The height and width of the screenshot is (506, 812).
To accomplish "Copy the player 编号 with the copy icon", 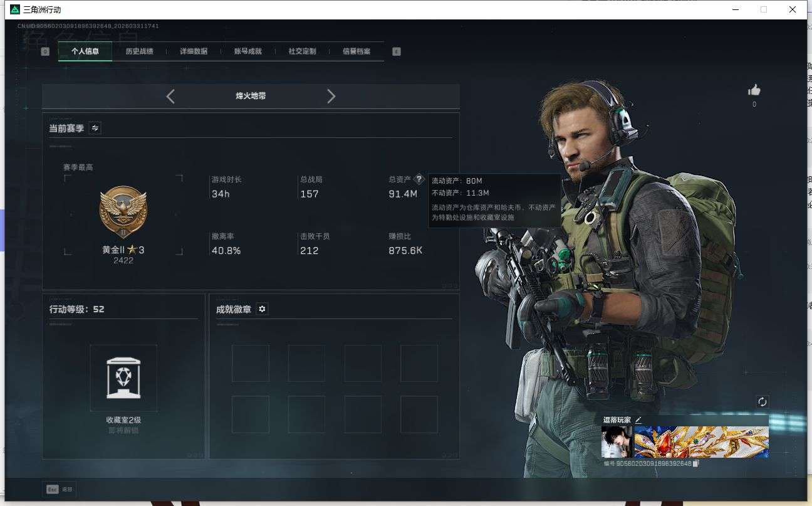I will coord(696,463).
